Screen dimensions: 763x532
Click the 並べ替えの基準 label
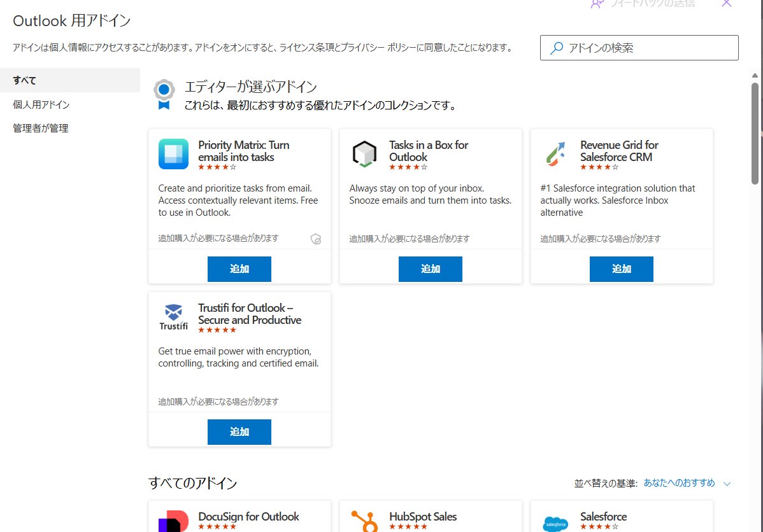606,484
